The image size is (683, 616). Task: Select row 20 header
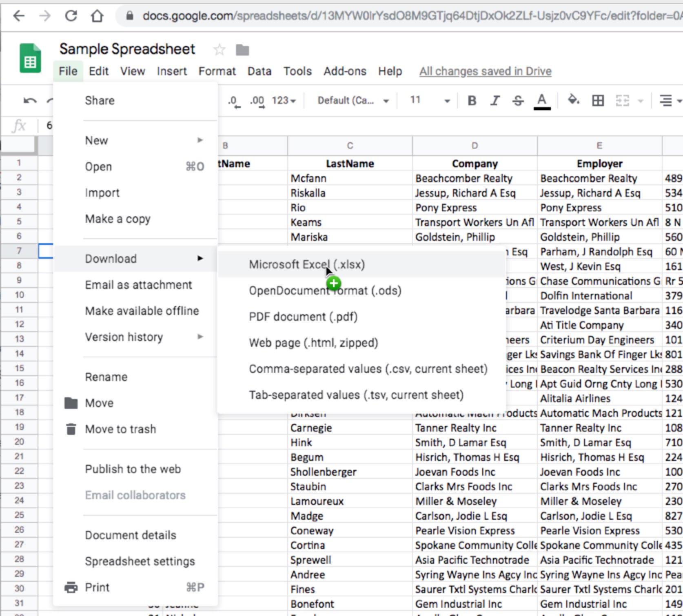pos(19,442)
